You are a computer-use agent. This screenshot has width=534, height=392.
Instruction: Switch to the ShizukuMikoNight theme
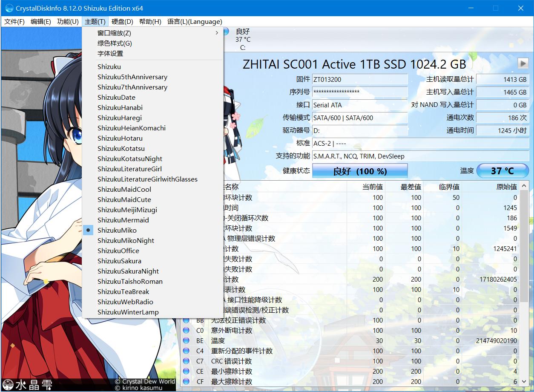click(126, 240)
